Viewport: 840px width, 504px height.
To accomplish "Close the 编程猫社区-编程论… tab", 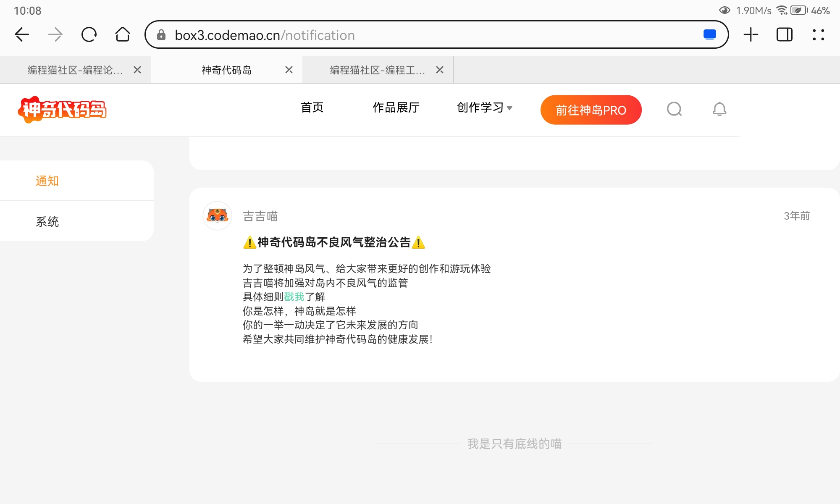I will coord(137,70).
